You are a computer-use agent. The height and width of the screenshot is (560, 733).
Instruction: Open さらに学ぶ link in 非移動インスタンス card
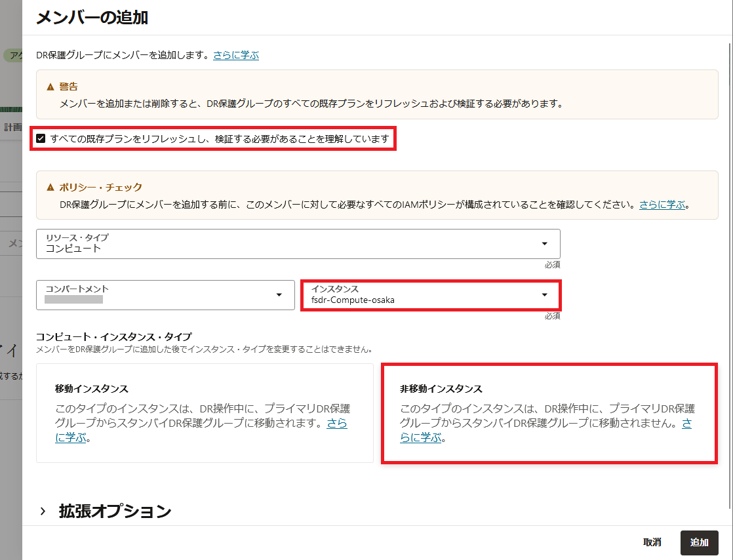(686, 423)
